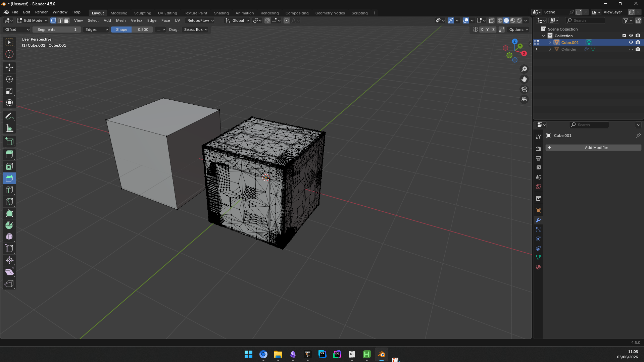Toggle render camera icon for Cylinder
This screenshot has width=644, height=362.
point(638,49)
